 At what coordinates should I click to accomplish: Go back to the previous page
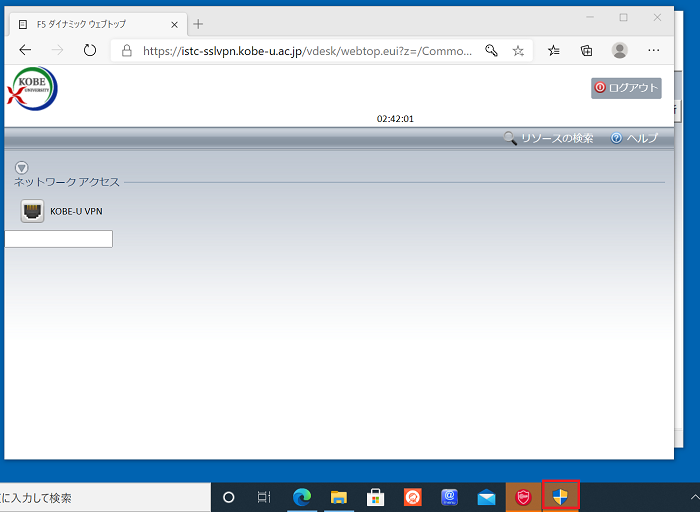(x=25, y=50)
